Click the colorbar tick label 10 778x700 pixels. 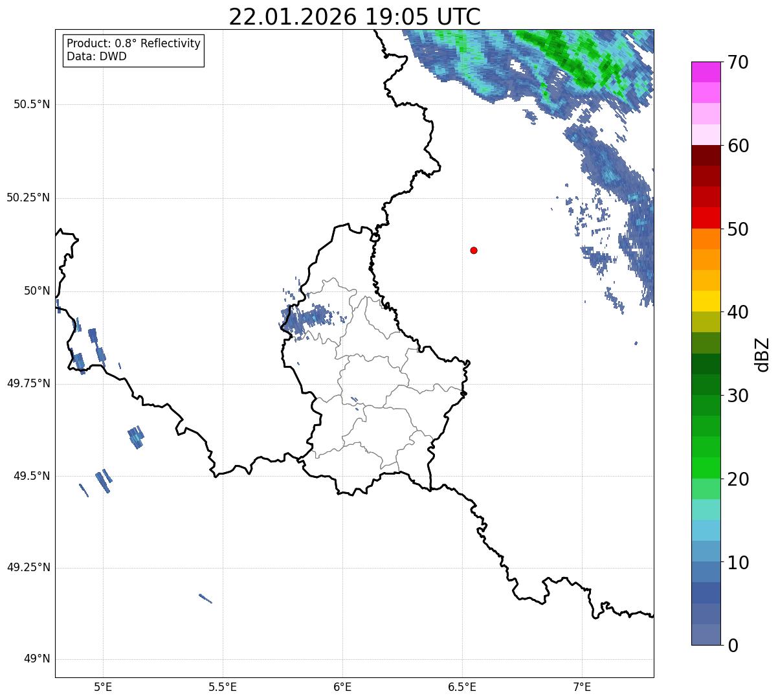tap(738, 562)
